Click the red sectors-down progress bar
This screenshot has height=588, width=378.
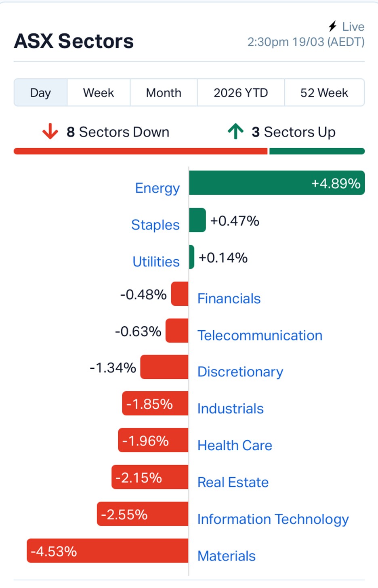(x=140, y=151)
